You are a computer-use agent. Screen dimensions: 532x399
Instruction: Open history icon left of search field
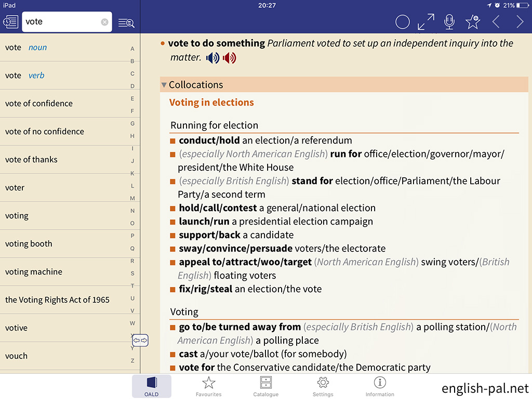(10, 22)
